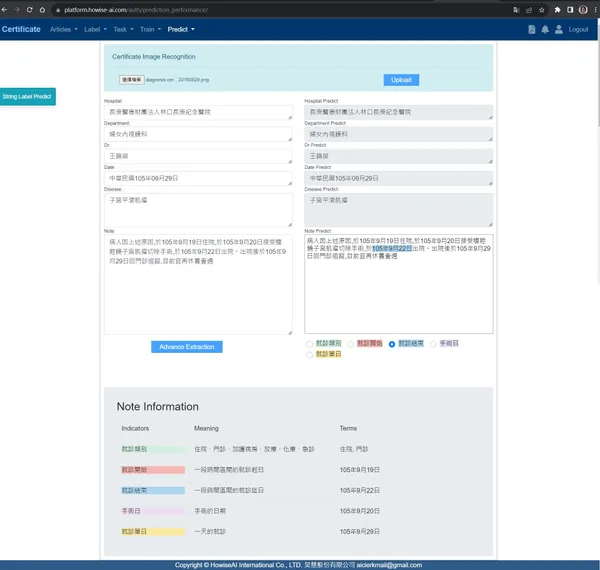Go forward in the browser
600x570 pixels.
point(17,10)
